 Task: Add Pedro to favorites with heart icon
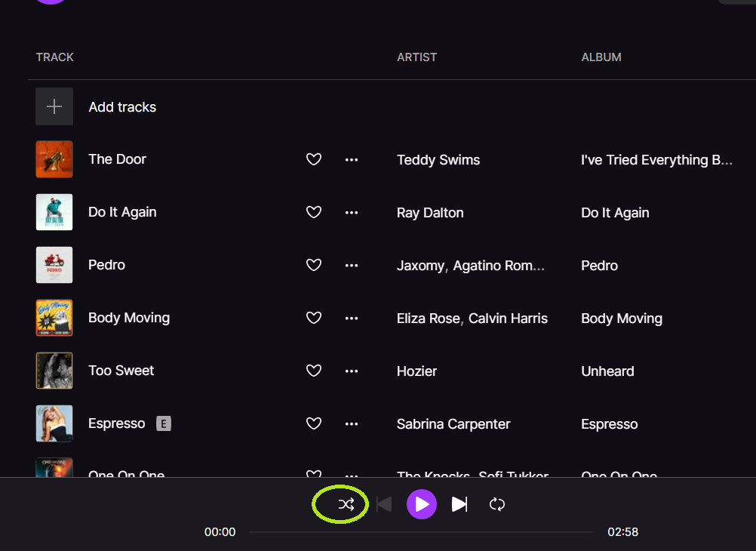click(314, 265)
